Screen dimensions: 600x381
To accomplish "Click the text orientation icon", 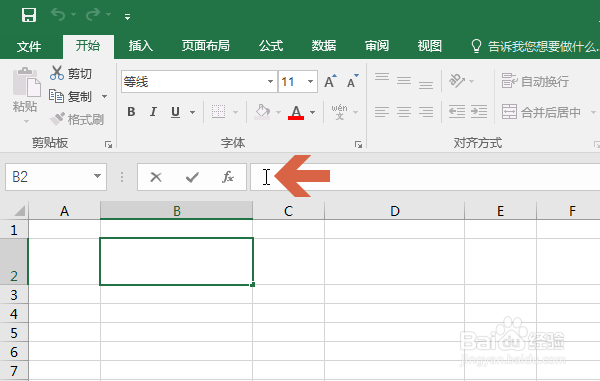I will point(457,81).
